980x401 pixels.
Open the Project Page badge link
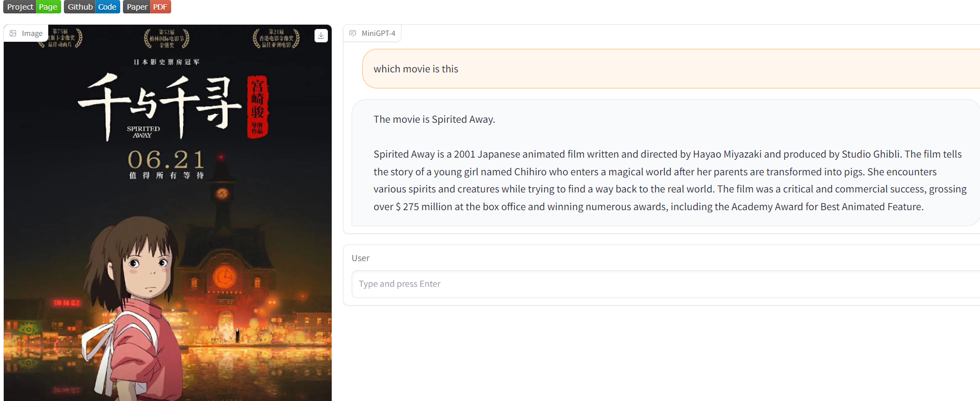click(x=32, y=7)
